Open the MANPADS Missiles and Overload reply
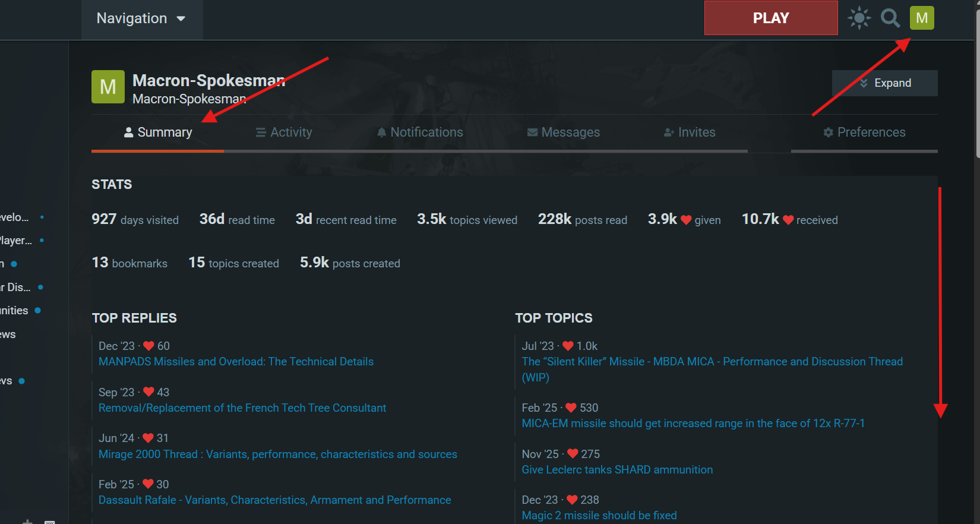980x524 pixels. click(x=236, y=362)
